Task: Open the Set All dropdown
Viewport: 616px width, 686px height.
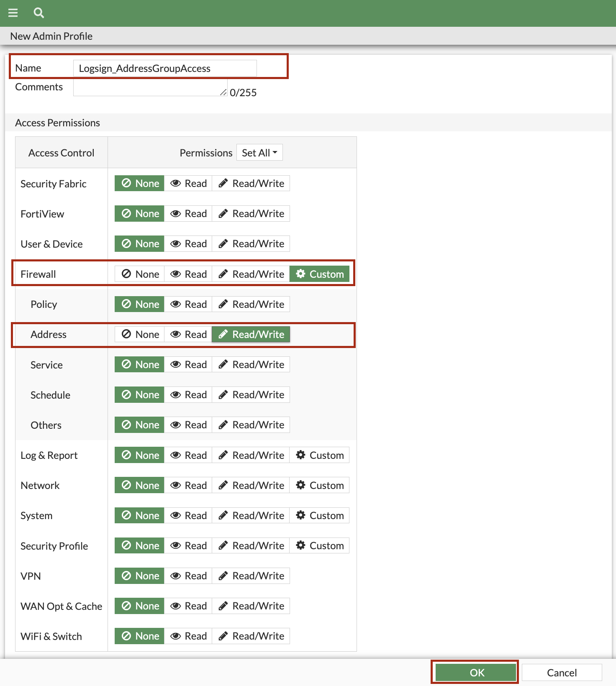Action: click(x=259, y=153)
